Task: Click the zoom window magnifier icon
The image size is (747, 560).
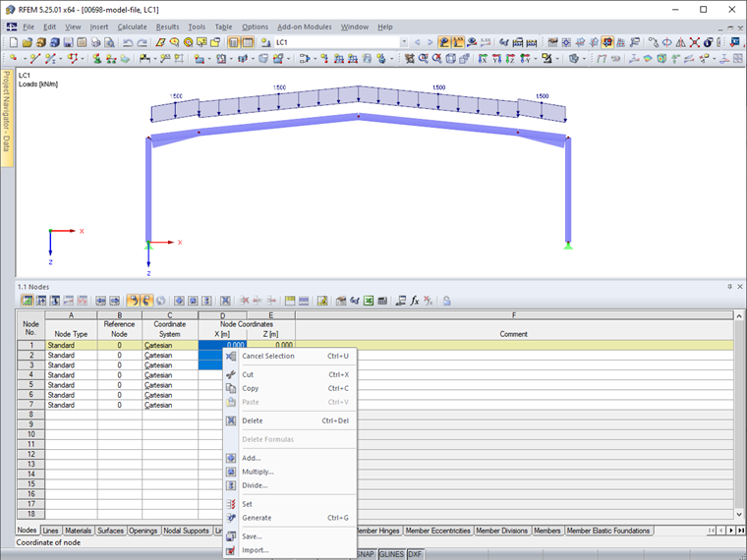Action: coord(423,59)
